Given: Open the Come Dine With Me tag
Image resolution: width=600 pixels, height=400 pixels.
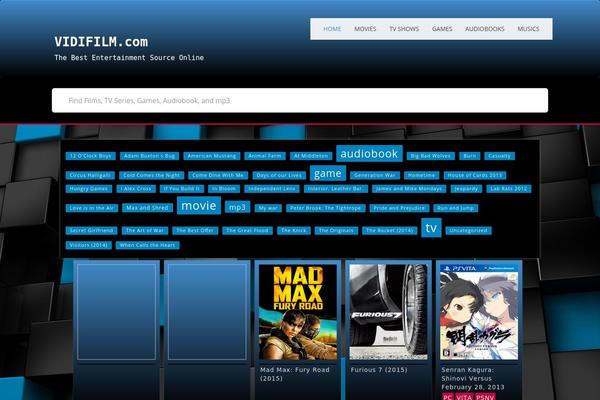Looking at the screenshot, I should coord(218,175).
